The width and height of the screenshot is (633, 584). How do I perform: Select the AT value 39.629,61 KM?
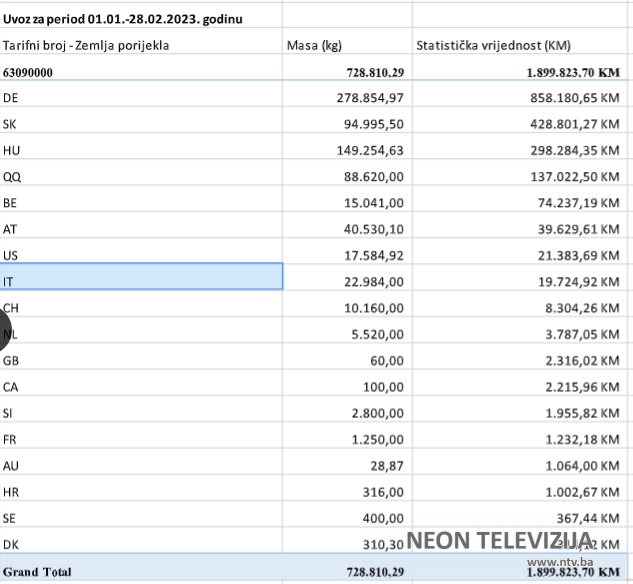(577, 229)
